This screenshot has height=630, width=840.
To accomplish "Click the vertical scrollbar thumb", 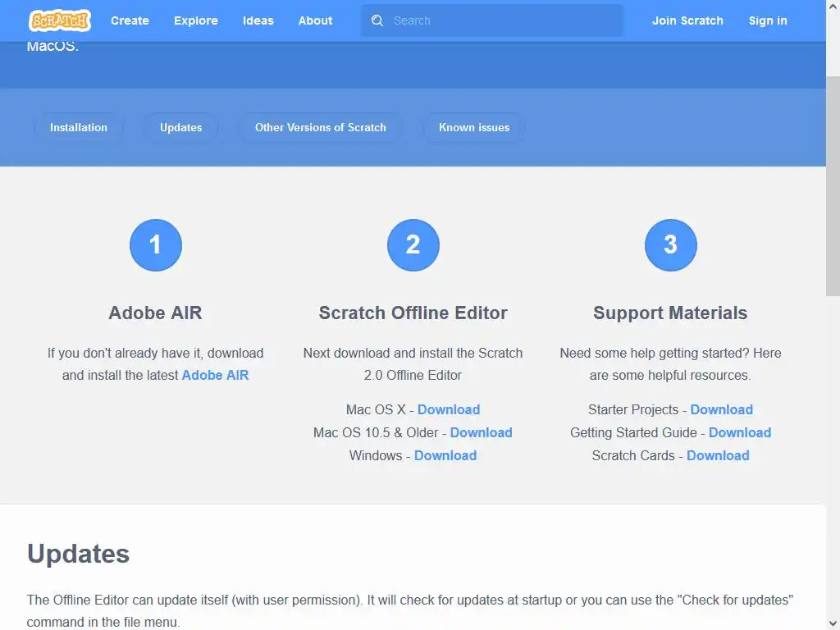I will tap(833, 185).
